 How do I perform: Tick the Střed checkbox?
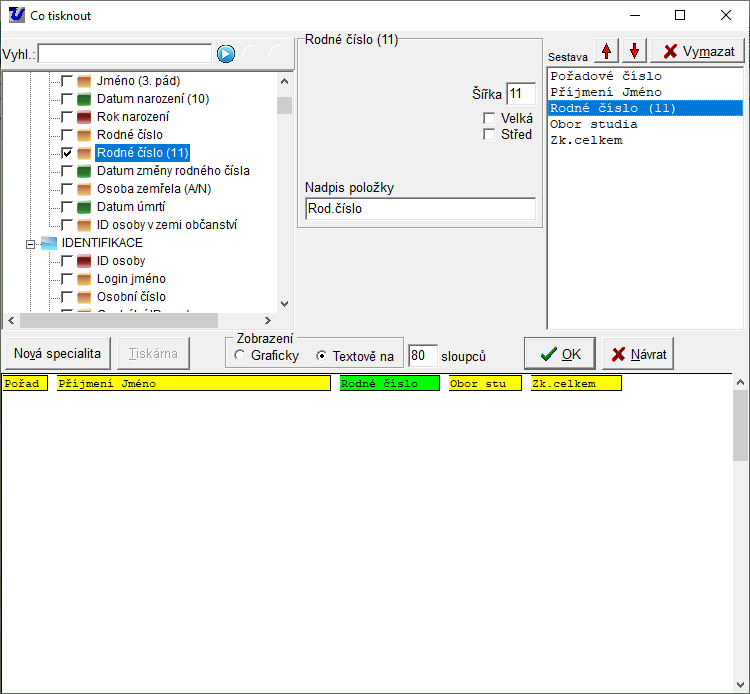click(489, 134)
